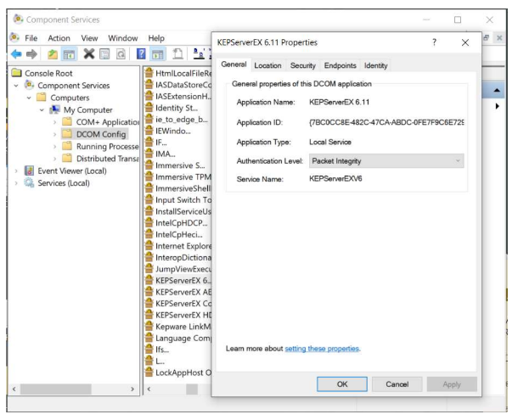Click the Actions pane collapse up arrow
The width and height of the screenshot is (518, 420).
coord(496,90)
